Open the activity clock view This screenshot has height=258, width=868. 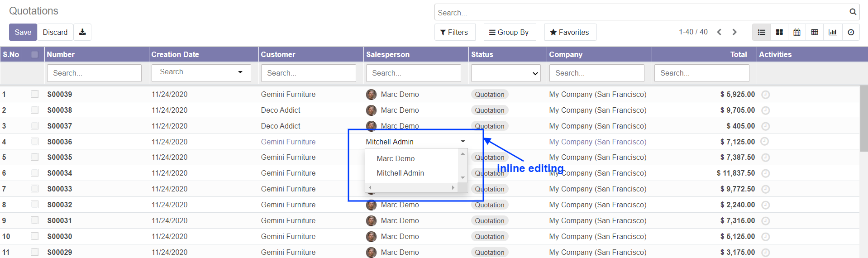[851, 32]
